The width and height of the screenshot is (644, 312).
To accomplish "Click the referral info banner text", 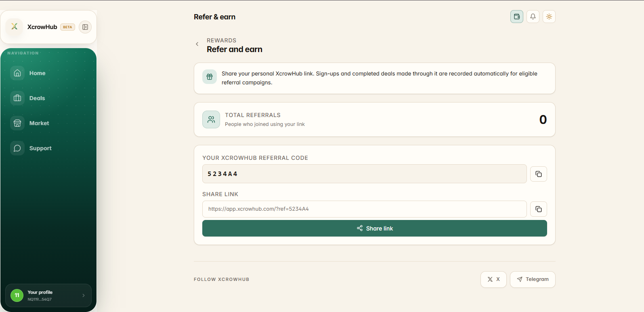I will [x=380, y=78].
